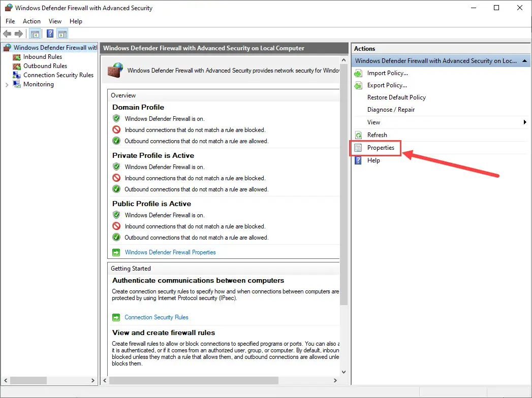532x398 pixels.
Task: Click Help in the Actions pane
Action: point(373,160)
